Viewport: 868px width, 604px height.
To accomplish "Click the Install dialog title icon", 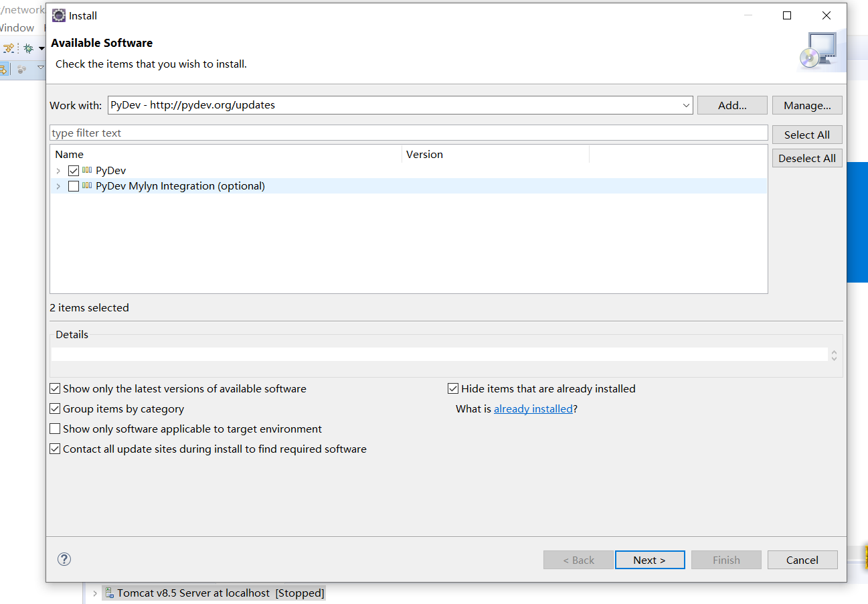I will [59, 15].
